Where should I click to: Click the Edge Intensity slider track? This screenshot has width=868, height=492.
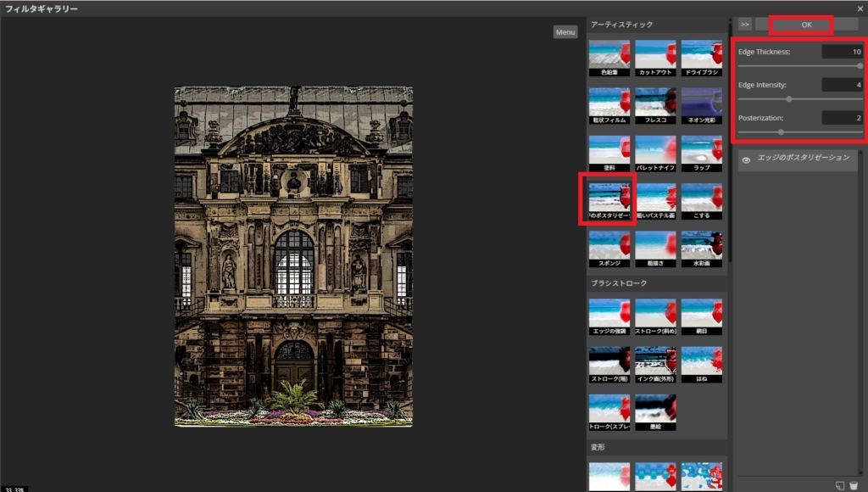pos(800,98)
